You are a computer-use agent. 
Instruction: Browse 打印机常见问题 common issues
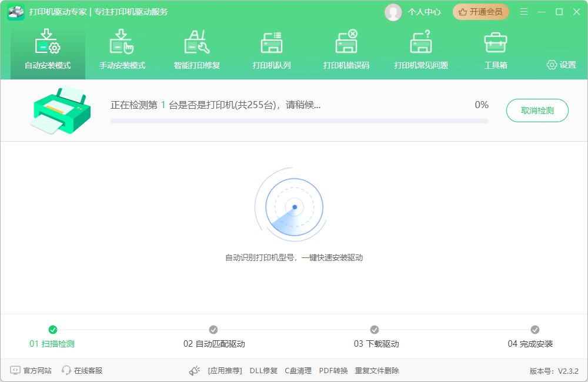pyautogui.click(x=421, y=50)
